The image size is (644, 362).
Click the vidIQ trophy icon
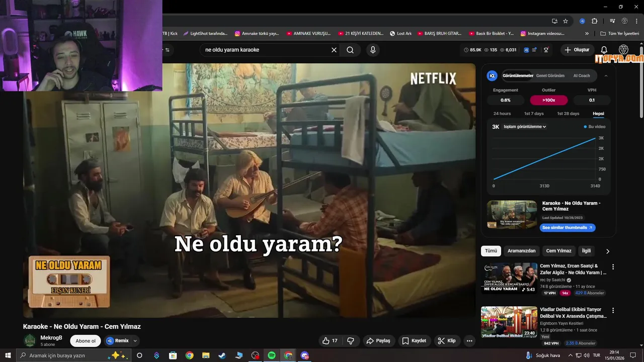[x=546, y=50]
